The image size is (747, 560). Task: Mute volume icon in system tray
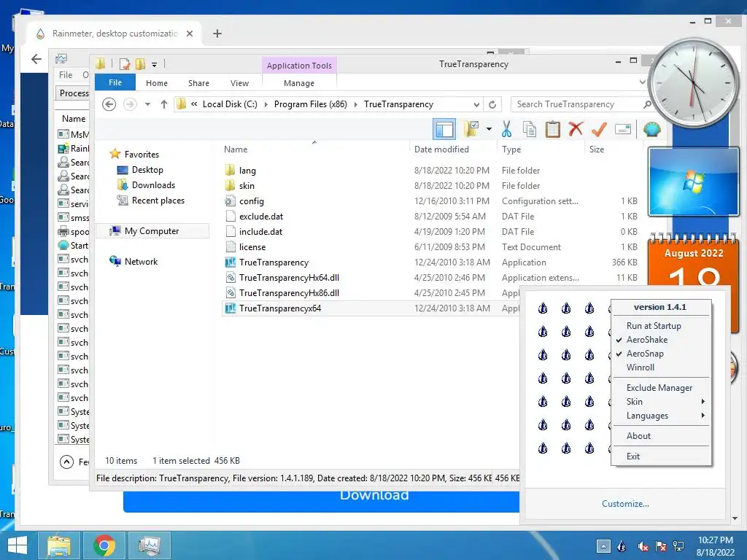642,546
